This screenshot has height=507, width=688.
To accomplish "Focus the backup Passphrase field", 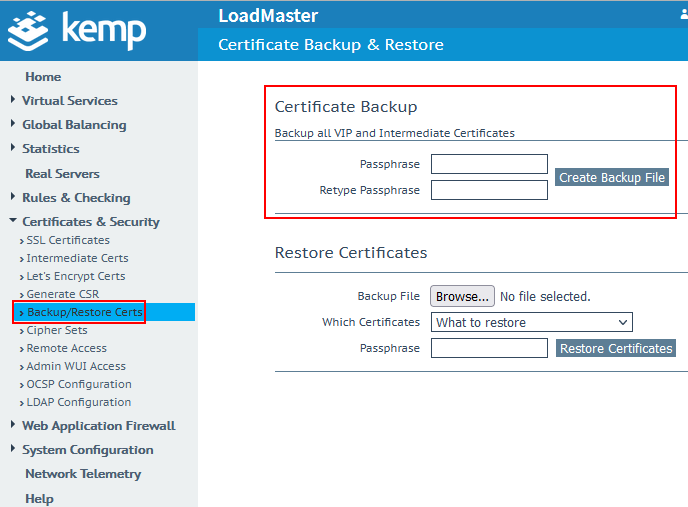I will point(489,164).
